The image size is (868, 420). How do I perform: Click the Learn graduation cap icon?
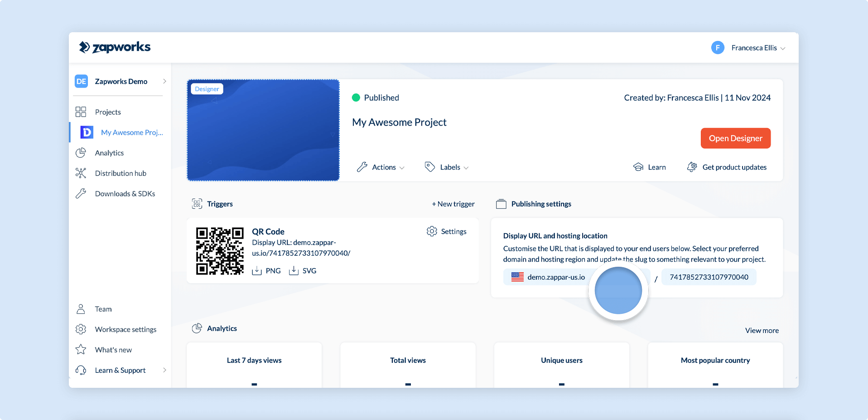tap(638, 167)
